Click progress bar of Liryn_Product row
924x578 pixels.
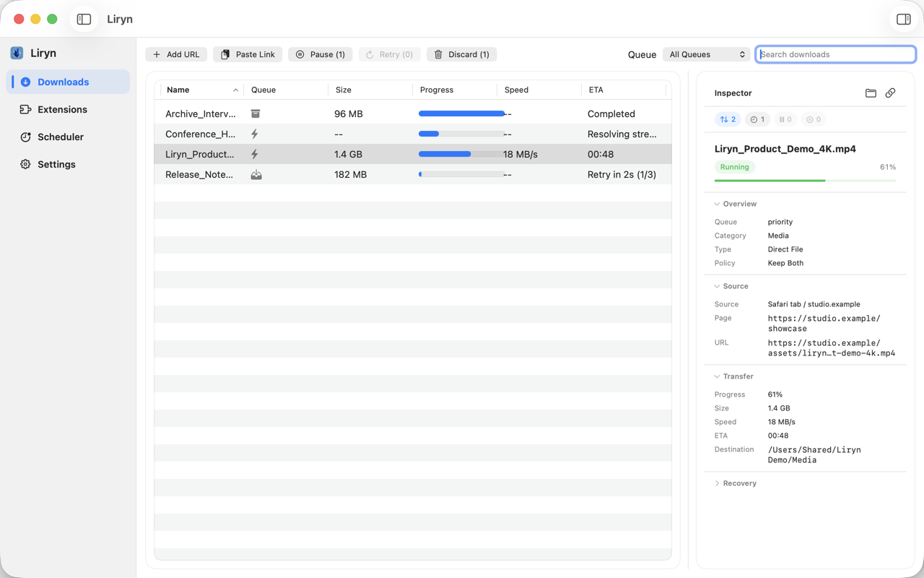461,154
